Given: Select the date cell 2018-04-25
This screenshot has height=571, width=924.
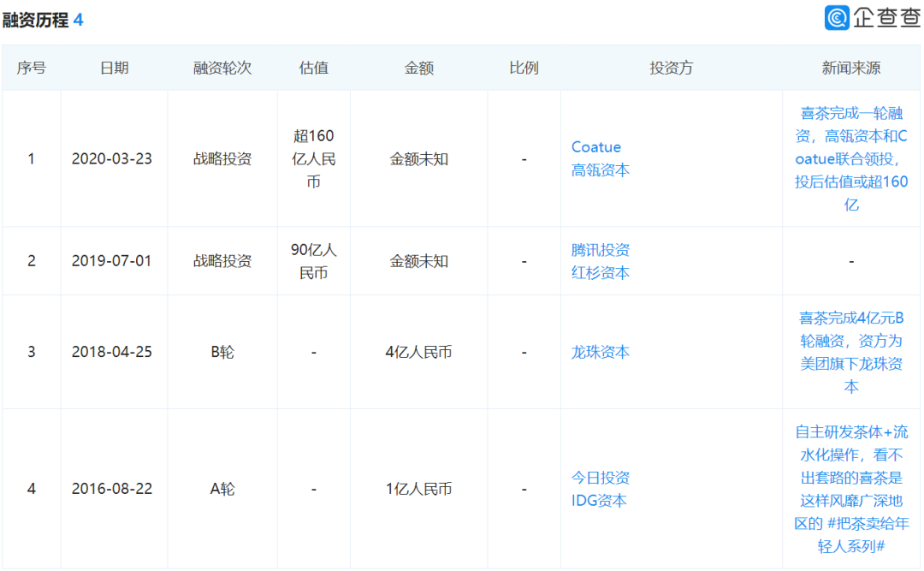Looking at the screenshot, I should pos(112,352).
